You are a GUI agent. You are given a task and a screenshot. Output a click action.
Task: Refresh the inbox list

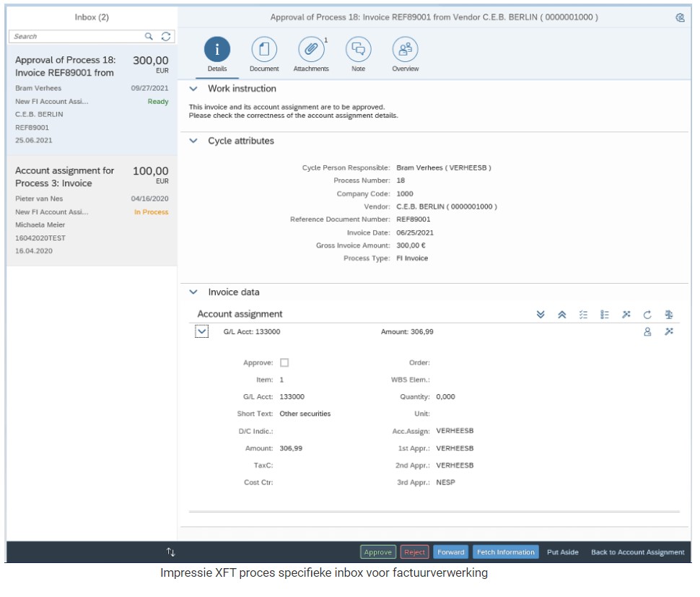166,36
